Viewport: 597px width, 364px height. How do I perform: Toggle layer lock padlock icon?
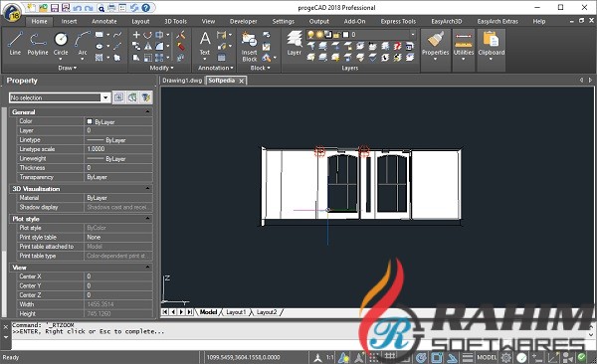[x=336, y=35]
